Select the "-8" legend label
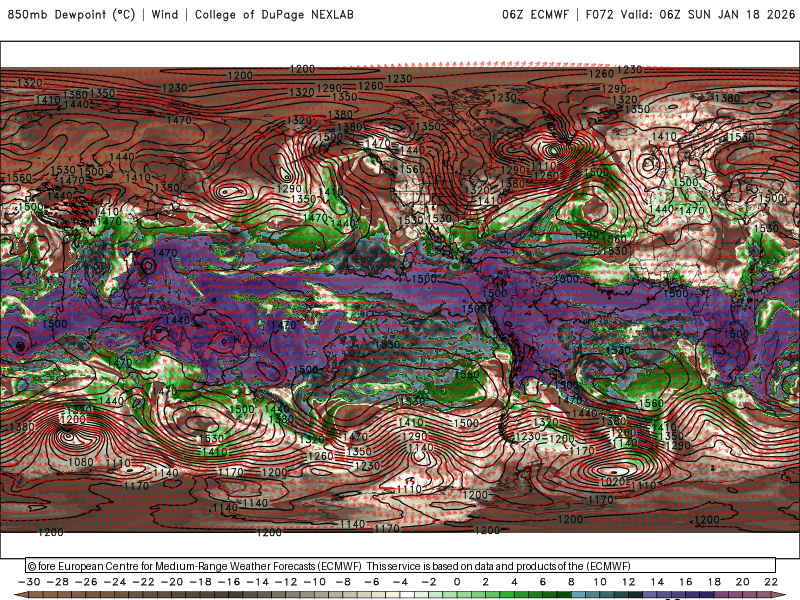The height and width of the screenshot is (600, 800). point(343,582)
